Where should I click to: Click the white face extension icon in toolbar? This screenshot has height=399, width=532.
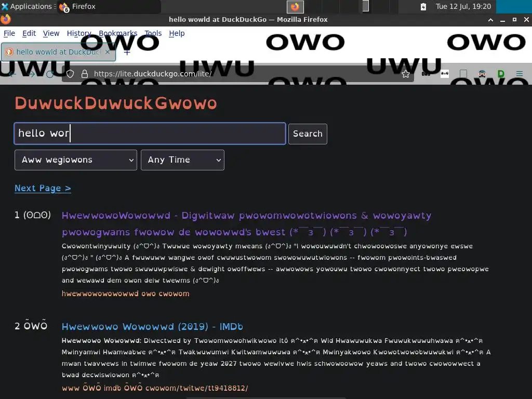445,74
